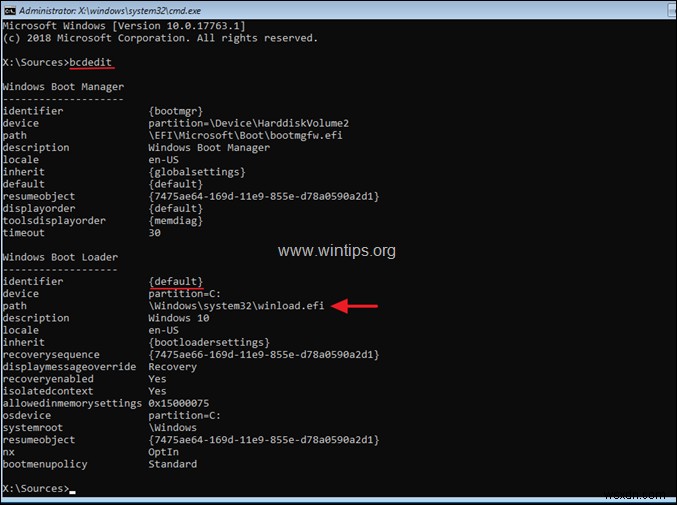The height and width of the screenshot is (505, 677).
Task: Click the osdevice partition=C: value
Action: 184,416
